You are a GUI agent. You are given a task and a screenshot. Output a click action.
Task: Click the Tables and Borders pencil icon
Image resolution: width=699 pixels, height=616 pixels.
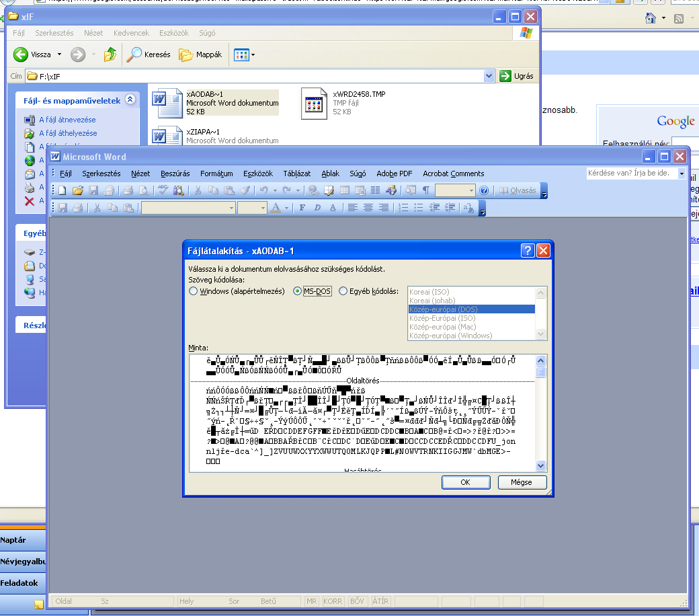(329, 190)
